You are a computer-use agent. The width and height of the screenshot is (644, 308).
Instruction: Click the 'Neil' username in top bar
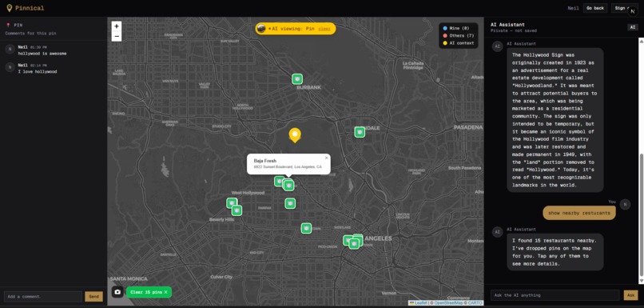click(574, 8)
